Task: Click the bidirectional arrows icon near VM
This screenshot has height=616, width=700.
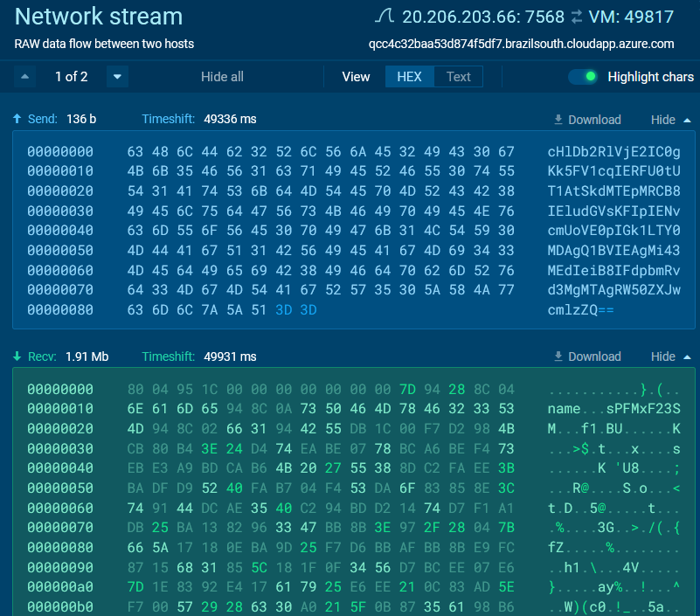Action: point(577,17)
